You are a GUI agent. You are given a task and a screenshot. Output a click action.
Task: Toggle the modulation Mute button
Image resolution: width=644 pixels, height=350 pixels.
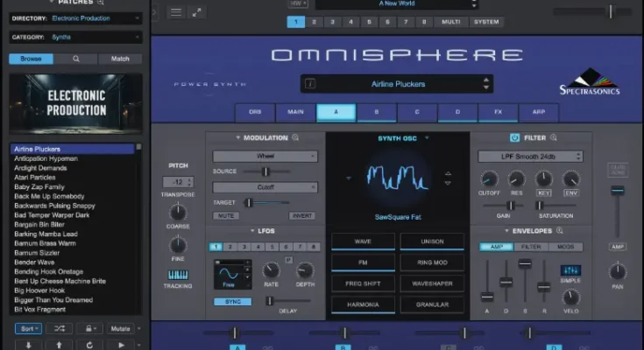[x=226, y=215]
